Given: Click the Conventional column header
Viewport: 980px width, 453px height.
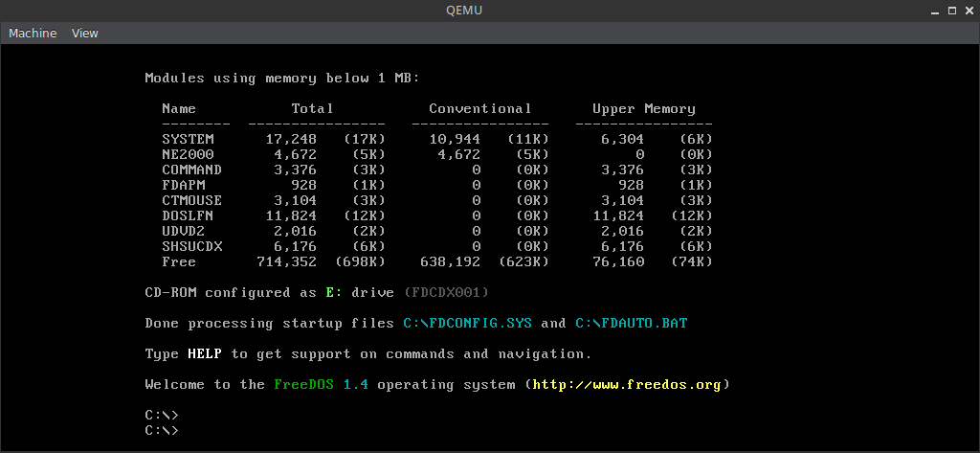Looking at the screenshot, I should 480,109.
